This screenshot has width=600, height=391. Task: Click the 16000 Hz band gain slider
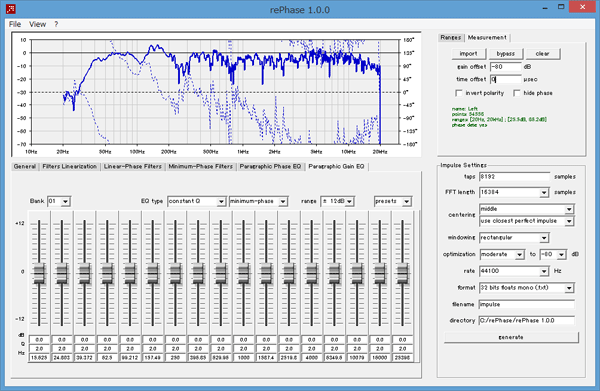380,273
